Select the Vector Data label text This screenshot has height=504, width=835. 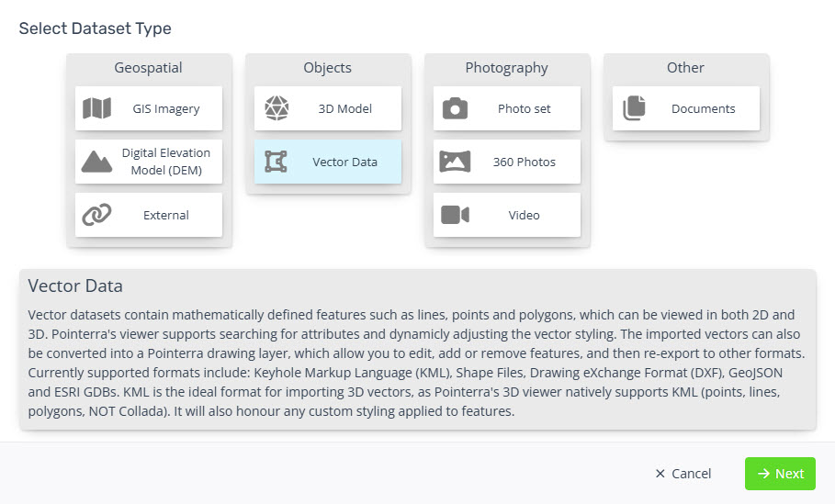click(345, 162)
